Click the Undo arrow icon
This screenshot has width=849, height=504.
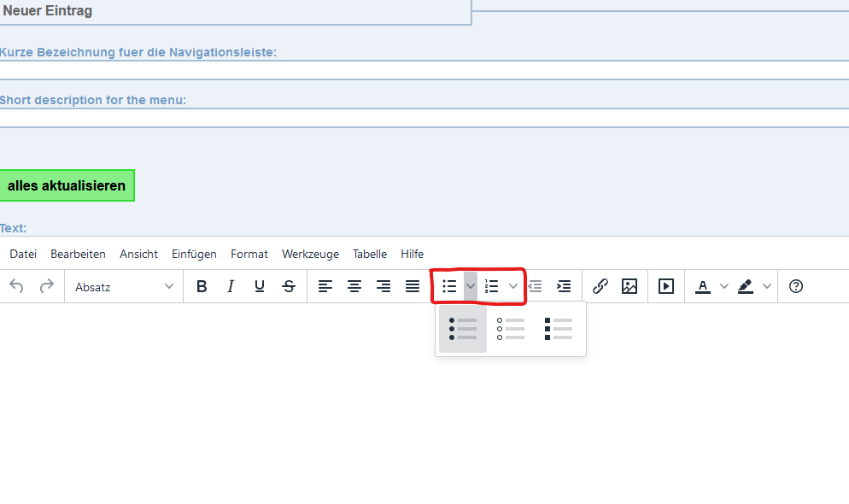16,286
